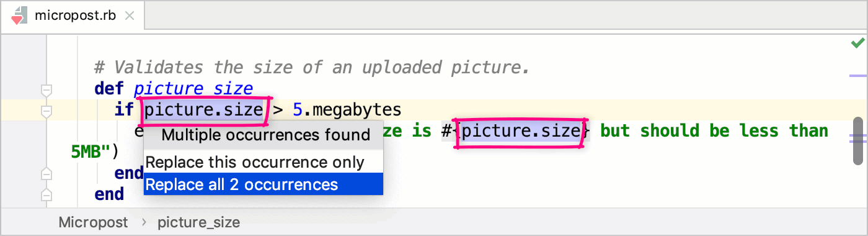Select the micropost.rb editor tab
The image size is (868, 236).
[74, 15]
